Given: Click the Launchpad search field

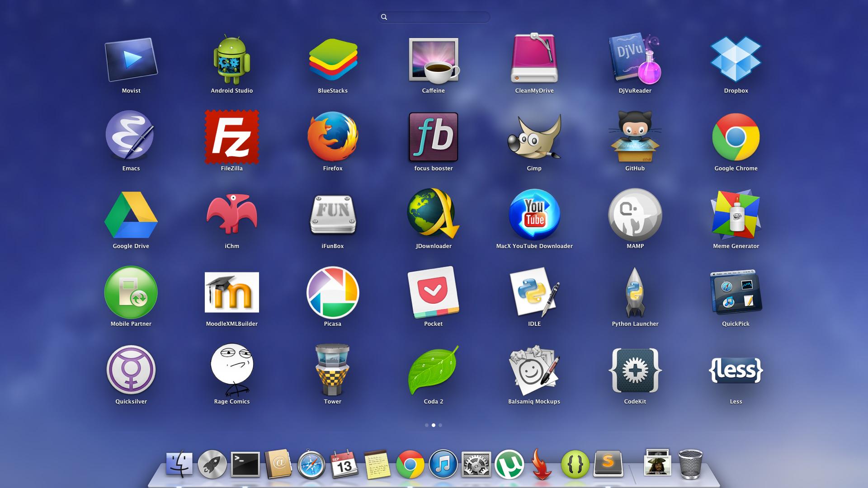Looking at the screenshot, I should coord(434,17).
